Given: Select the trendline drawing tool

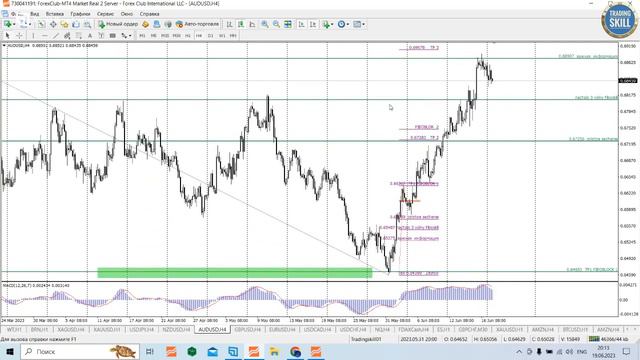Looking at the screenshot, I should coord(56,36).
